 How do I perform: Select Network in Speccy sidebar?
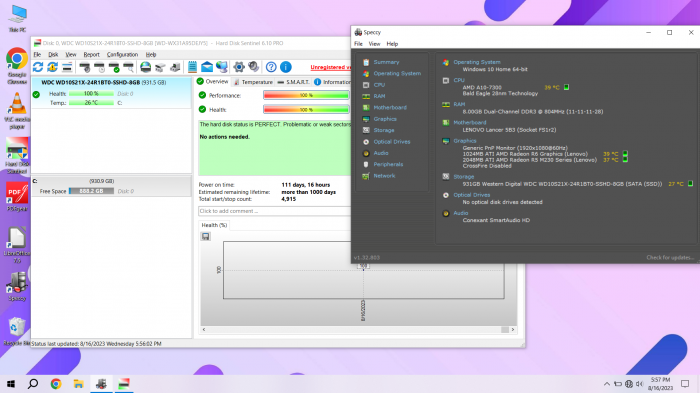[384, 176]
